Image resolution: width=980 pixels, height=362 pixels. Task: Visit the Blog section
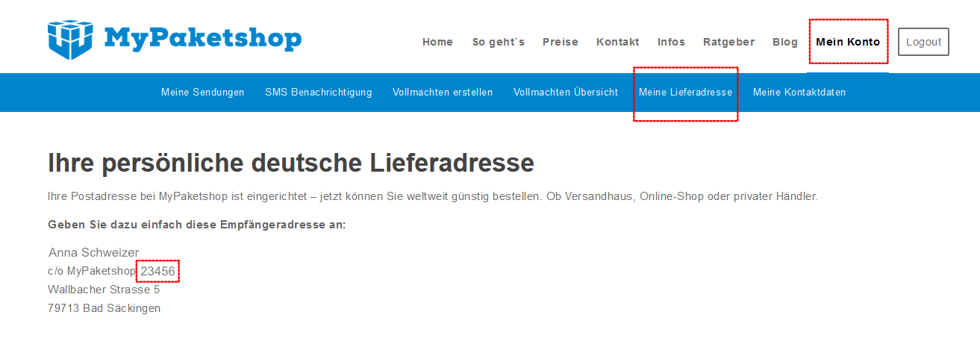pos(785,42)
